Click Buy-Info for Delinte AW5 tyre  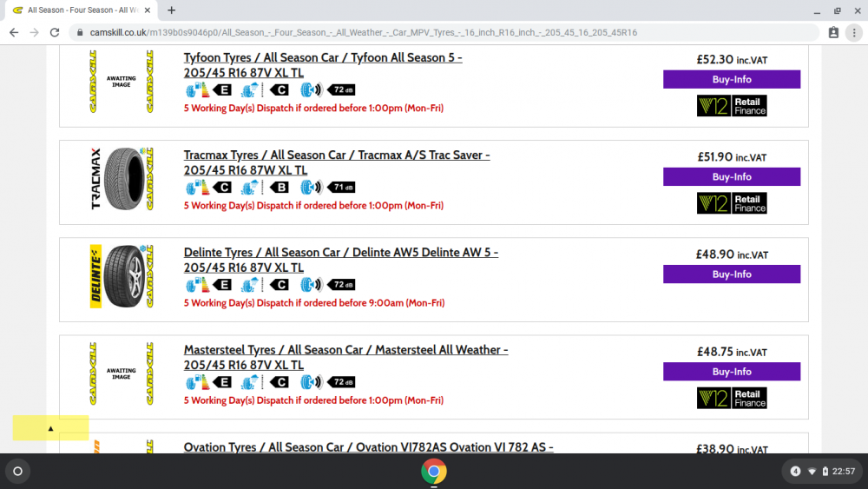click(732, 274)
